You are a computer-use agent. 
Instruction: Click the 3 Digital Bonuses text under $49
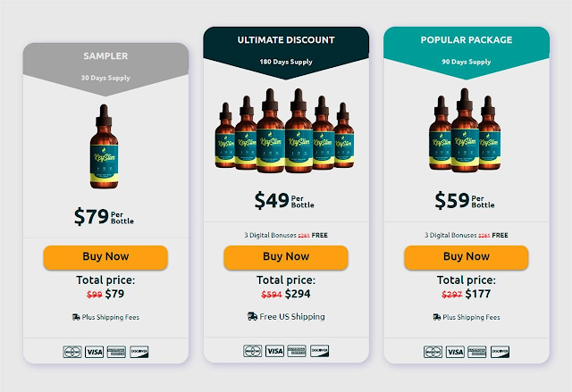click(273, 236)
